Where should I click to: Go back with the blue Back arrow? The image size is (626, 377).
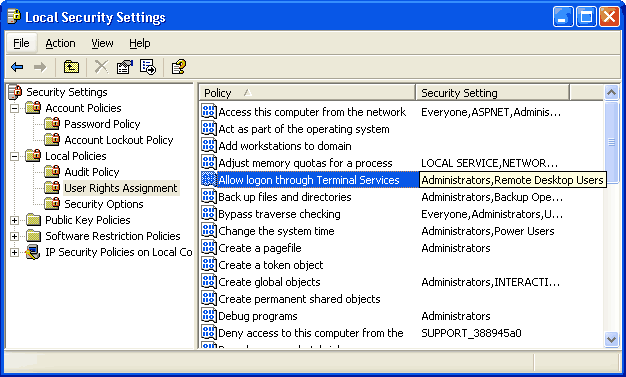point(17,67)
